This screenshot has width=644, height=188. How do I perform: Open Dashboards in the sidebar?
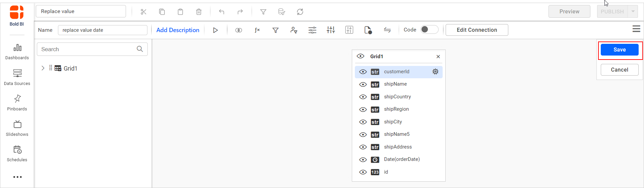(17, 52)
